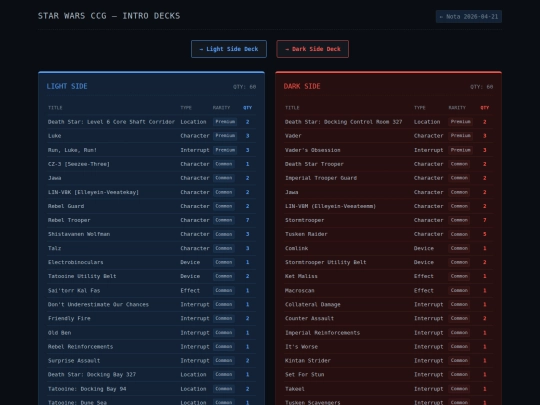Click Device type in Comlink row
Screen dimensions: 540x405
tap(424, 248)
